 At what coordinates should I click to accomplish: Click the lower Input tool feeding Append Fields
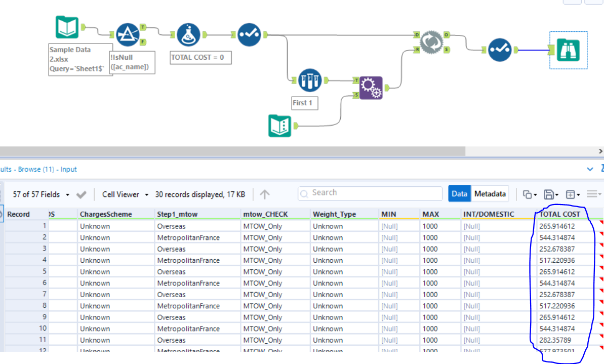(x=279, y=126)
